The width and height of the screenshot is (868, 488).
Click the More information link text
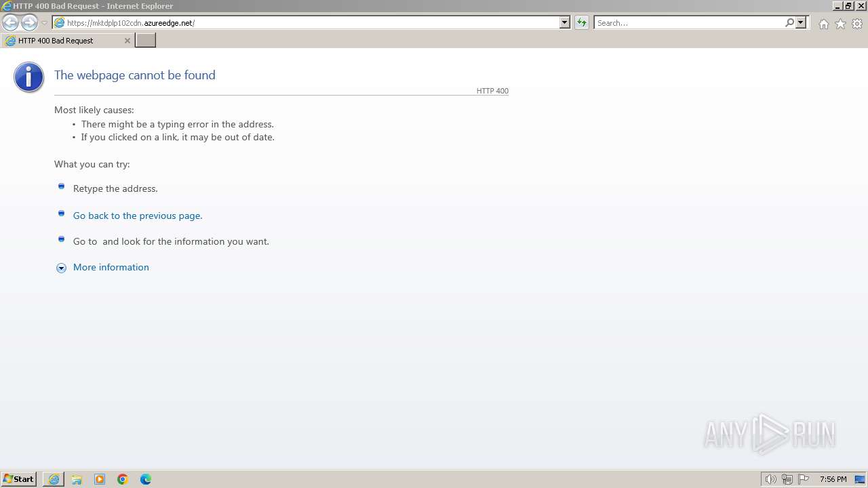tap(111, 267)
